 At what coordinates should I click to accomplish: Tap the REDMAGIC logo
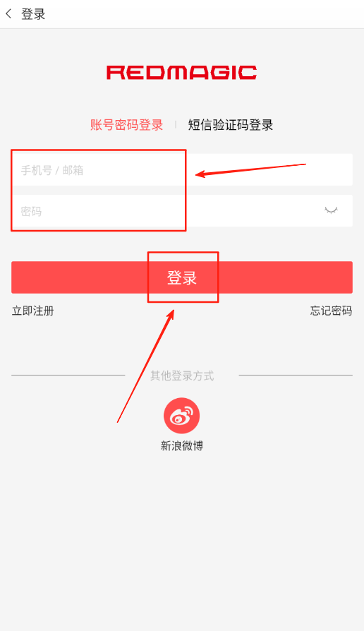coord(182,73)
